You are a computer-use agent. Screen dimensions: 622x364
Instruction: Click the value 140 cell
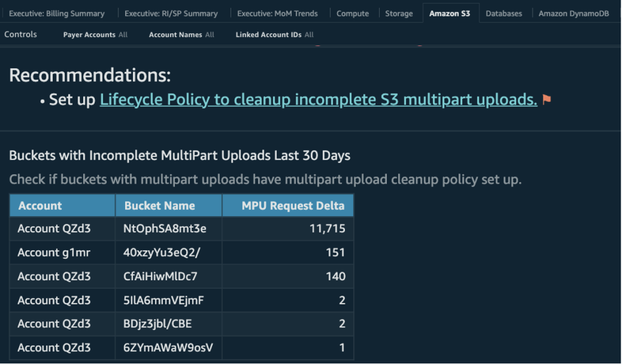point(288,276)
